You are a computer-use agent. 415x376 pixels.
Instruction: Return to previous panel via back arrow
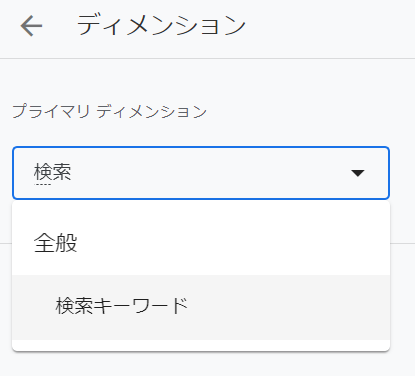point(31,26)
